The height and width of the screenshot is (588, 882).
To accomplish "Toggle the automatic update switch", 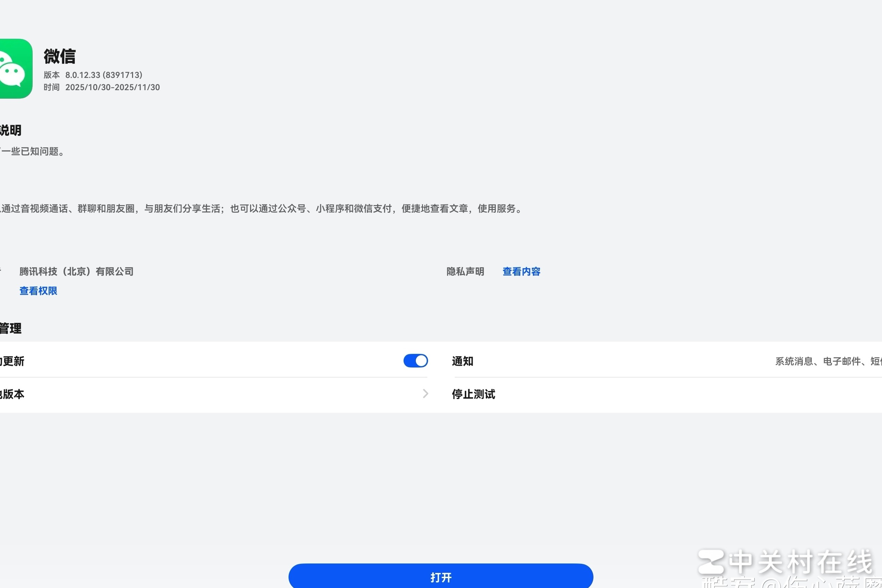I will click(x=415, y=361).
